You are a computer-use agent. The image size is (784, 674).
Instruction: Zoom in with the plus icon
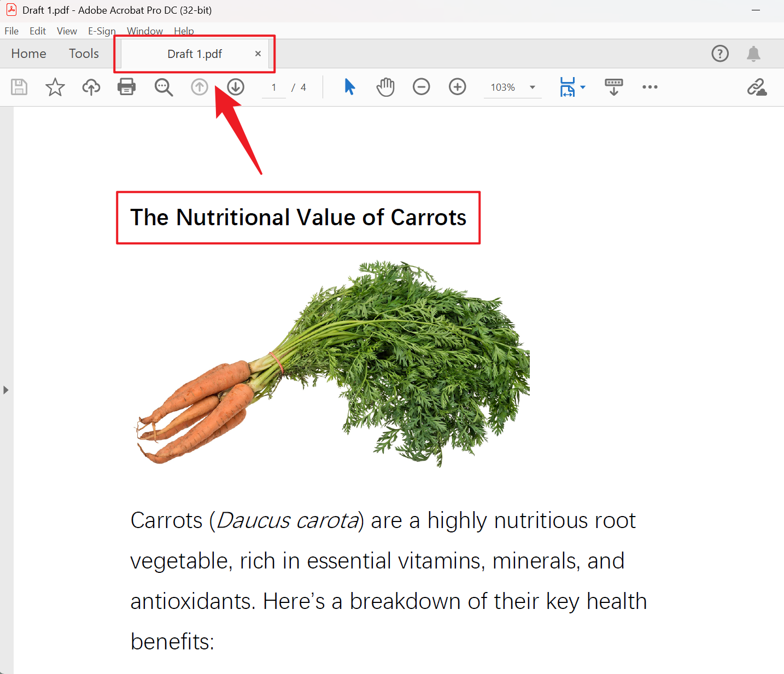tap(457, 87)
